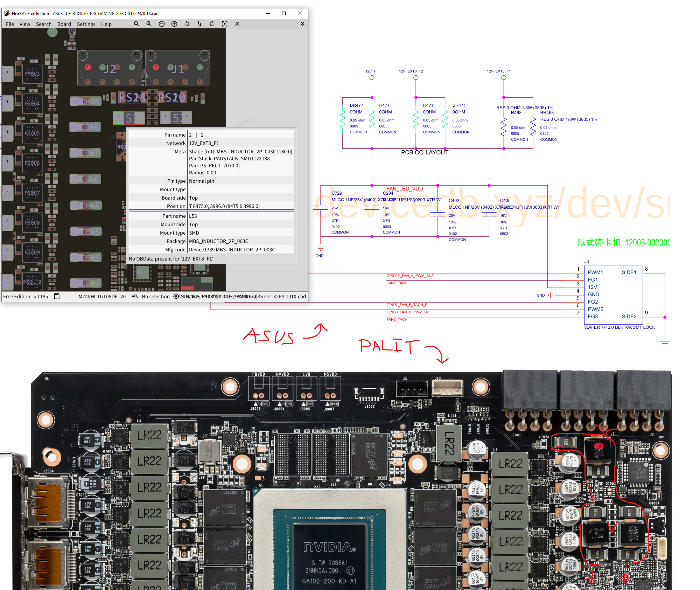Open the File menu in FlexBV5
Image resolution: width=700 pixels, height=590 pixels.
10,24
